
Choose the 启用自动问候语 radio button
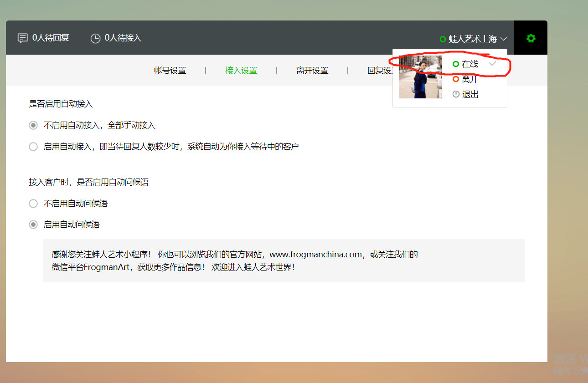33,225
